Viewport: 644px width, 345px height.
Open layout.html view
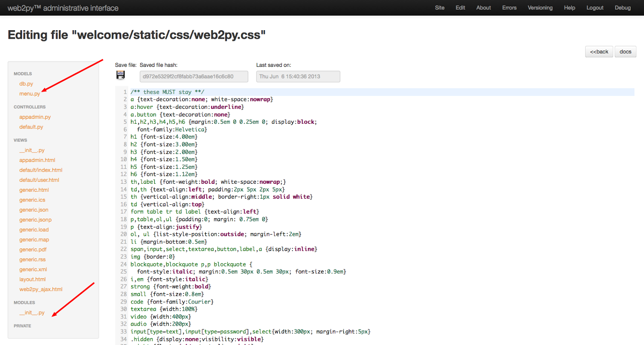point(33,279)
